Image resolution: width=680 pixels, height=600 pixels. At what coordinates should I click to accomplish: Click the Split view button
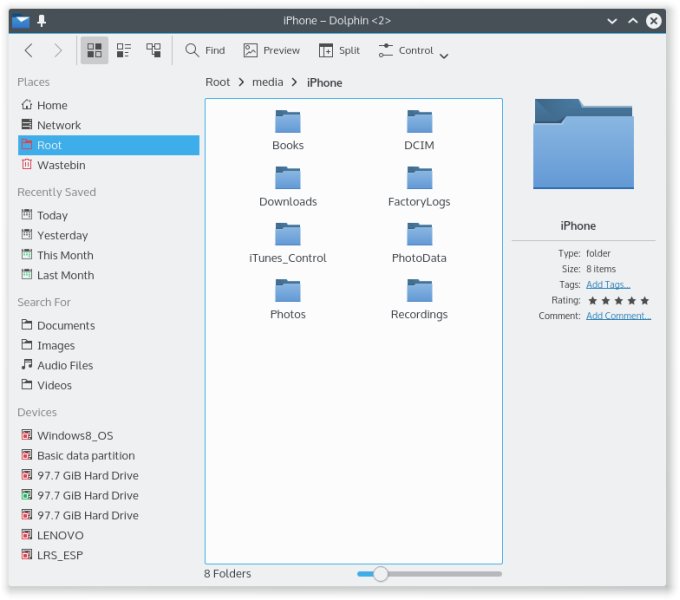point(339,50)
